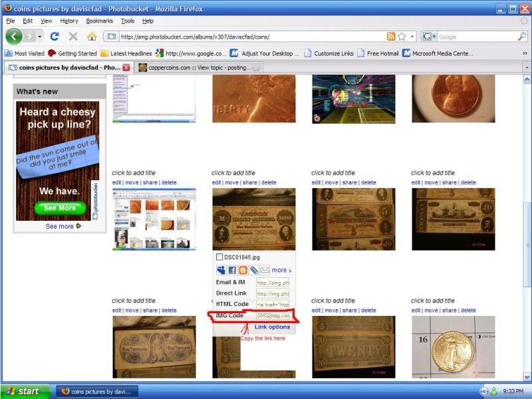Click the search magnifier icon

522,37
